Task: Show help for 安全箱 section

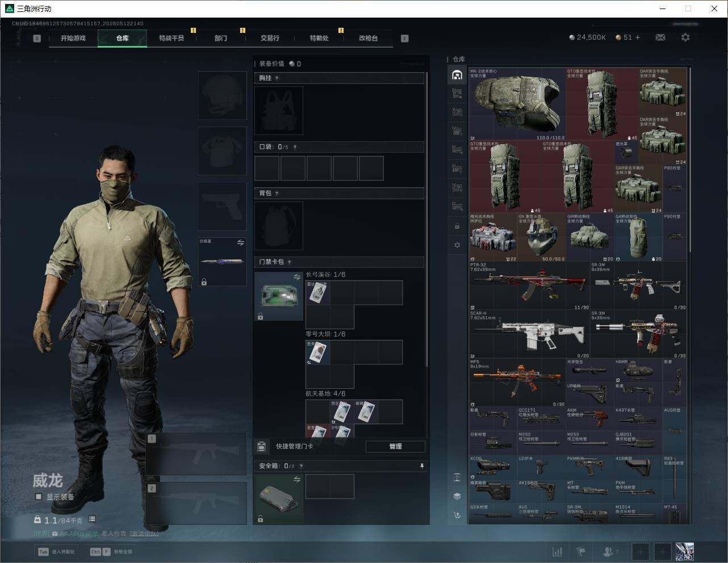Action: tap(301, 466)
